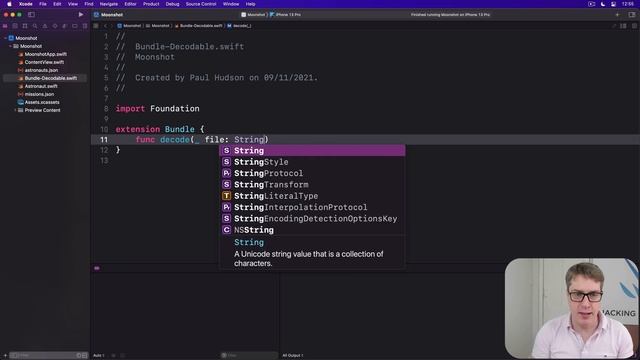This screenshot has height=360, width=640.
Task: Open the project navigator folder icon
Action: point(5,26)
